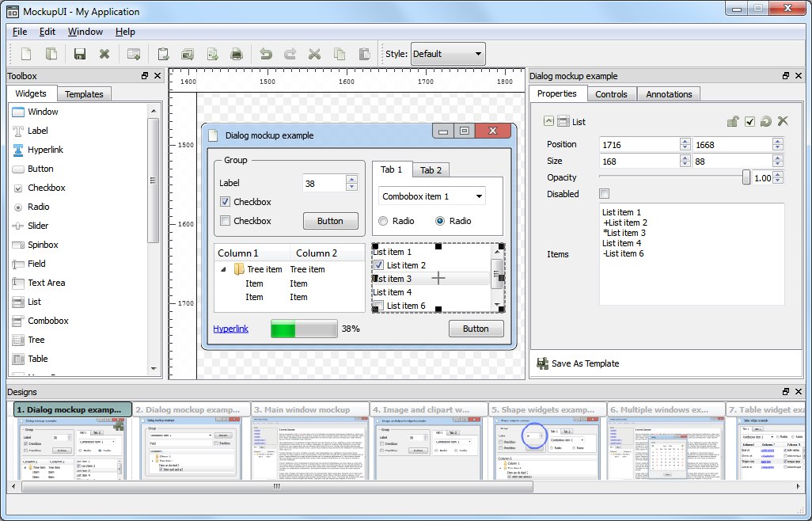Screen dimensions: 812x521
Task: Click the new blank document toolbar icon
Action: [26, 54]
